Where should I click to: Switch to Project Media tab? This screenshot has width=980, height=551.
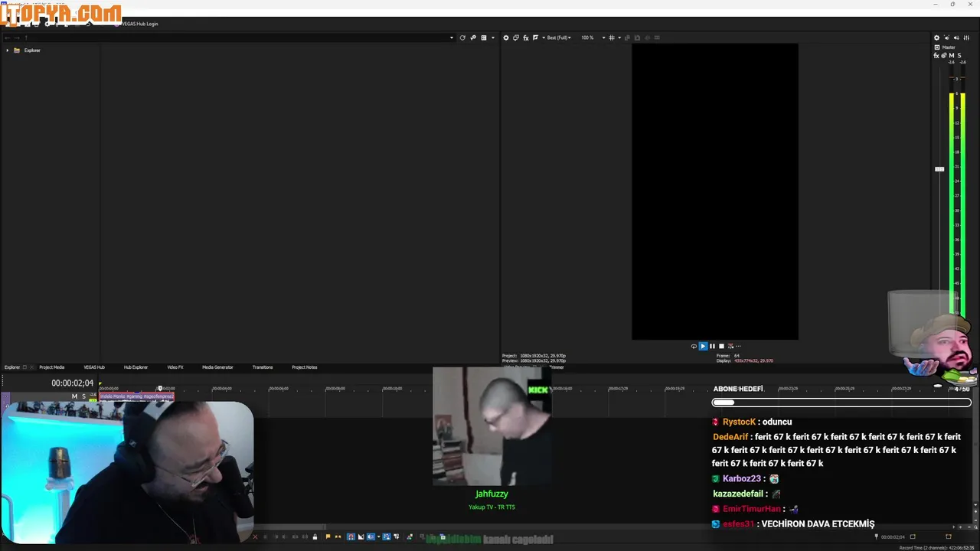(x=52, y=367)
